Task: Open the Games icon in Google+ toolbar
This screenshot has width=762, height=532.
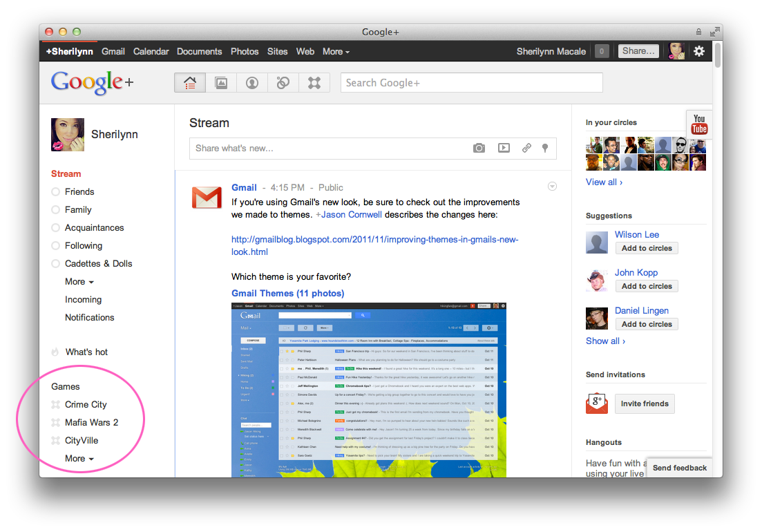Action: click(314, 83)
